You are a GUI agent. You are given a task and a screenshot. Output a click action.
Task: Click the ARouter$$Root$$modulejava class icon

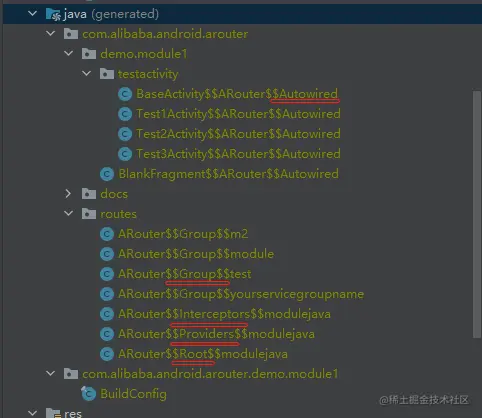(x=107, y=354)
